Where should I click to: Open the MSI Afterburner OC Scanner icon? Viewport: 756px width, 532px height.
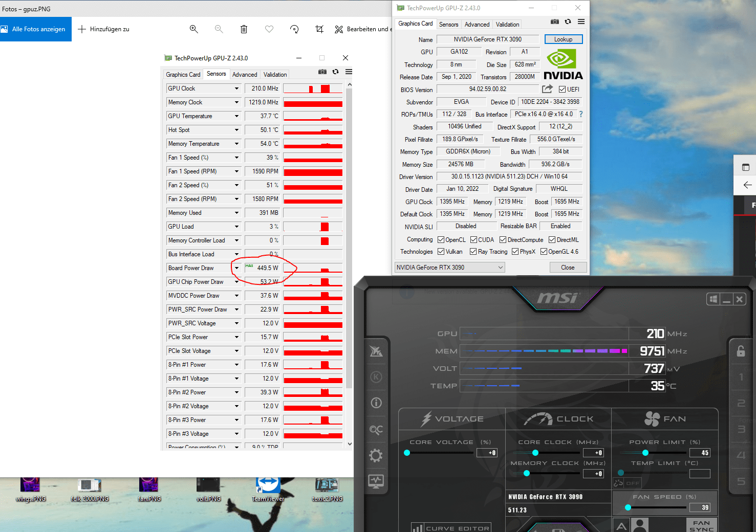point(376,430)
